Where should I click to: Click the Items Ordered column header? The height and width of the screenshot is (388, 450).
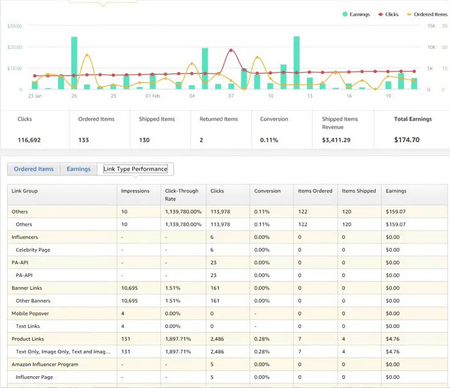[x=316, y=195]
